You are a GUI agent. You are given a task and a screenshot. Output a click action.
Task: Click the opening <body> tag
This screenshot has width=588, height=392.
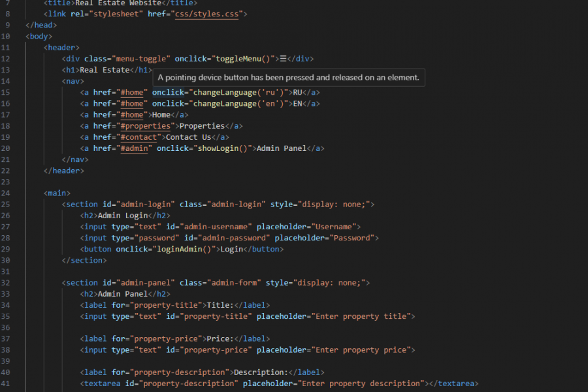pos(39,37)
